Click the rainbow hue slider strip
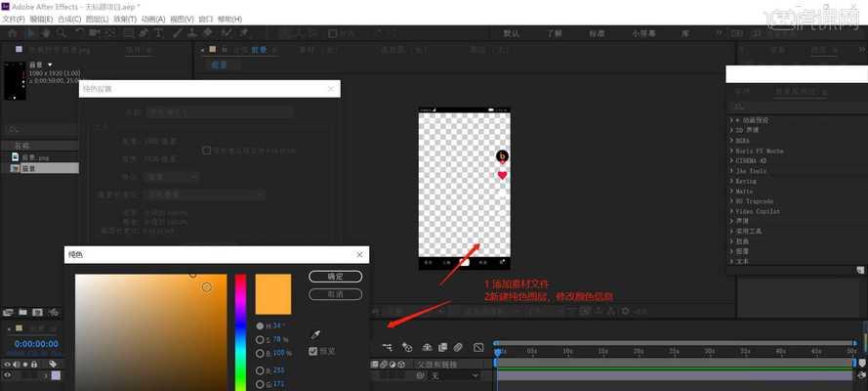This screenshot has height=391, width=868. click(239, 332)
